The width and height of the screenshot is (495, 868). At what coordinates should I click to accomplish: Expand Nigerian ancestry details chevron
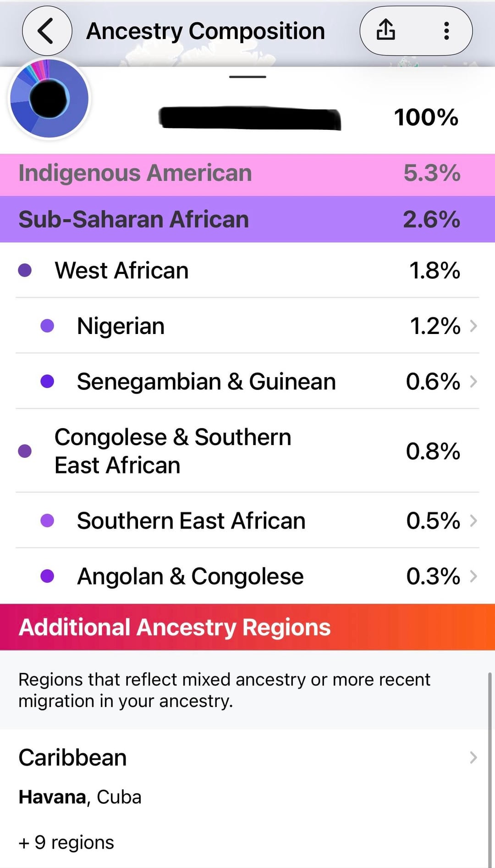coord(473,326)
